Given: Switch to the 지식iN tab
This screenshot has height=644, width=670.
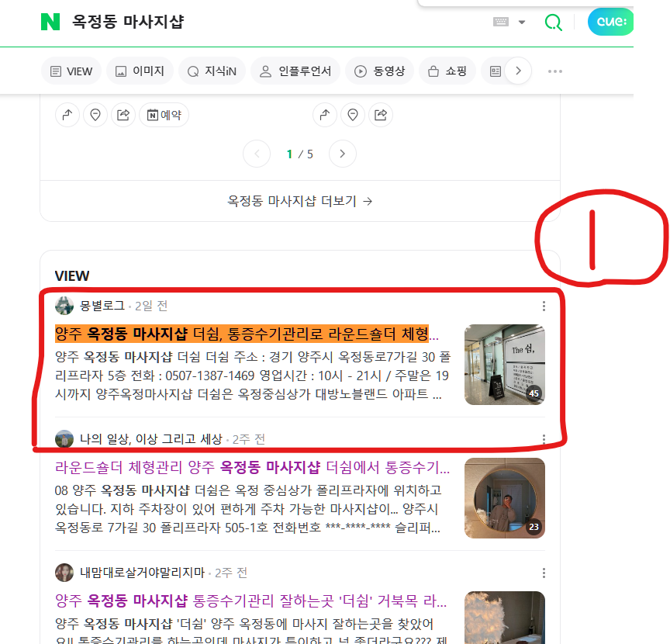Looking at the screenshot, I should point(212,71).
